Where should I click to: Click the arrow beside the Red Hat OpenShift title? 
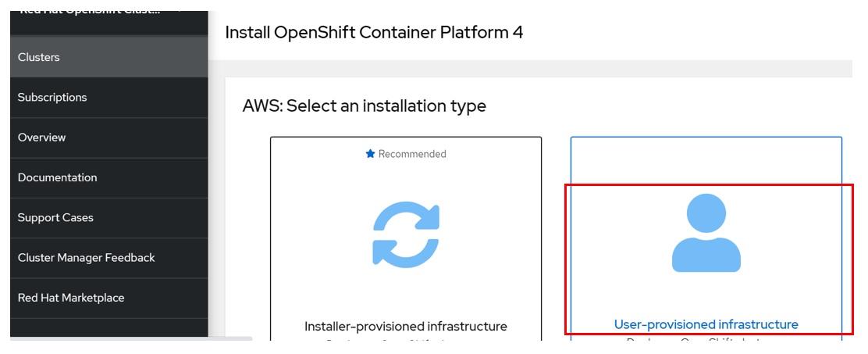[x=180, y=13]
